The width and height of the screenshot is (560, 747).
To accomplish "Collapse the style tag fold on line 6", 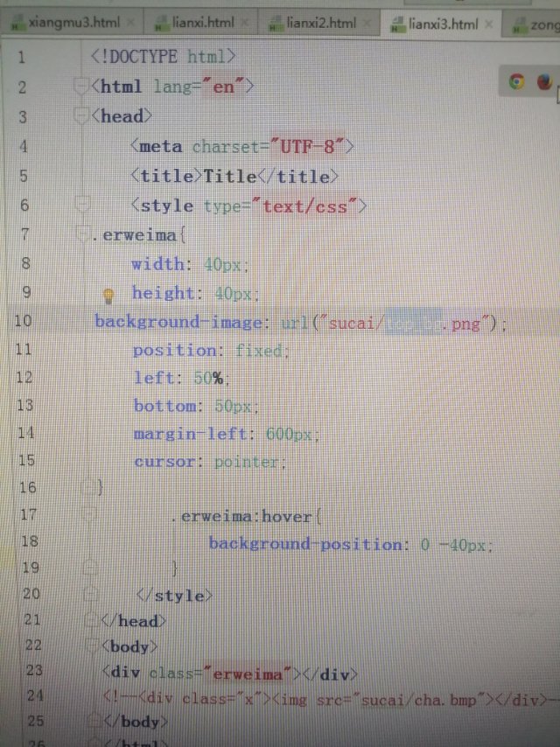I will click(82, 205).
